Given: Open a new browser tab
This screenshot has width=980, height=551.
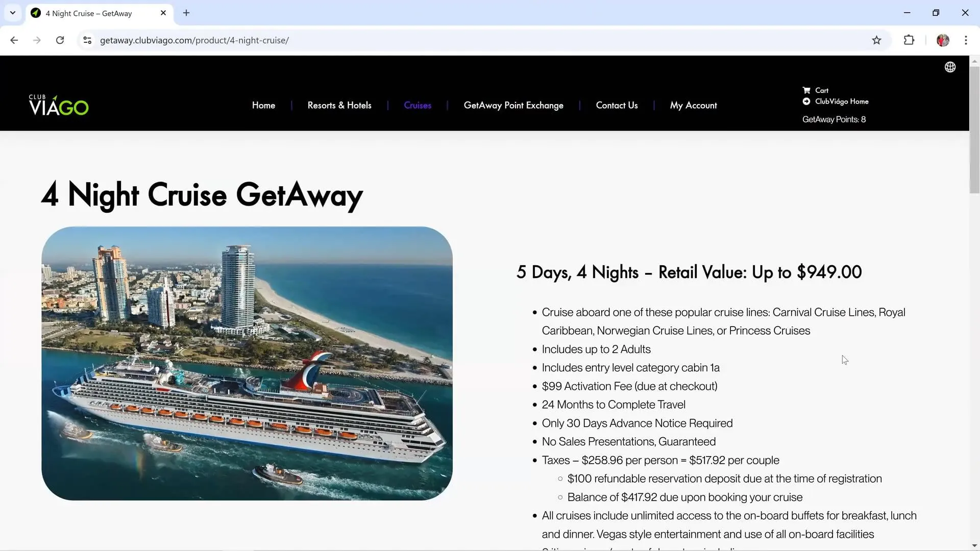Looking at the screenshot, I should (x=186, y=13).
